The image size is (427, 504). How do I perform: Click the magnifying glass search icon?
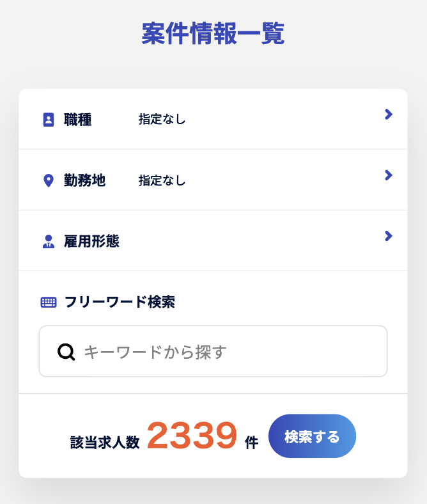66,352
